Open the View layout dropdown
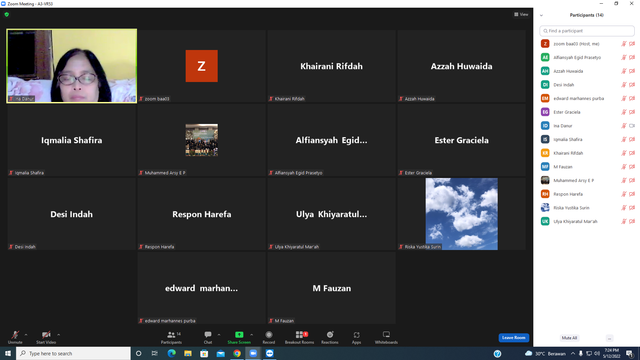The image size is (640, 360). pos(521,14)
